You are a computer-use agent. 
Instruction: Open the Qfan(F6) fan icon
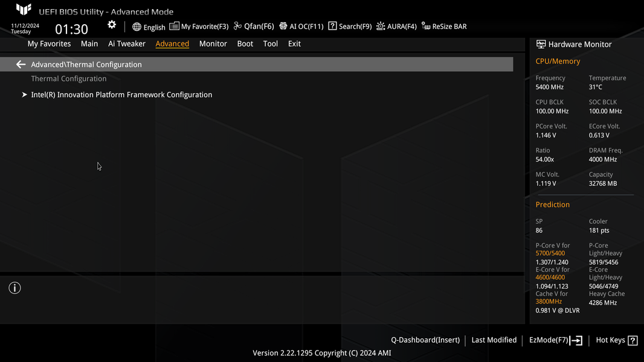[x=237, y=26]
